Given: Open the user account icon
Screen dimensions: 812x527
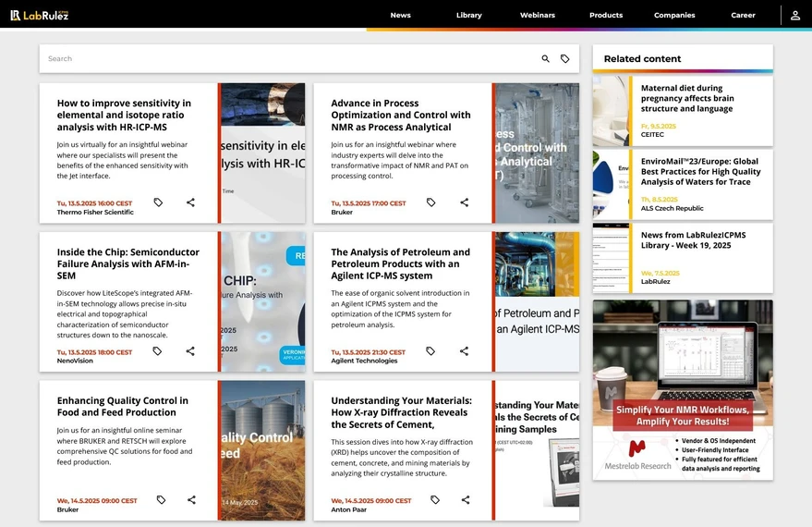Looking at the screenshot, I should (x=795, y=15).
